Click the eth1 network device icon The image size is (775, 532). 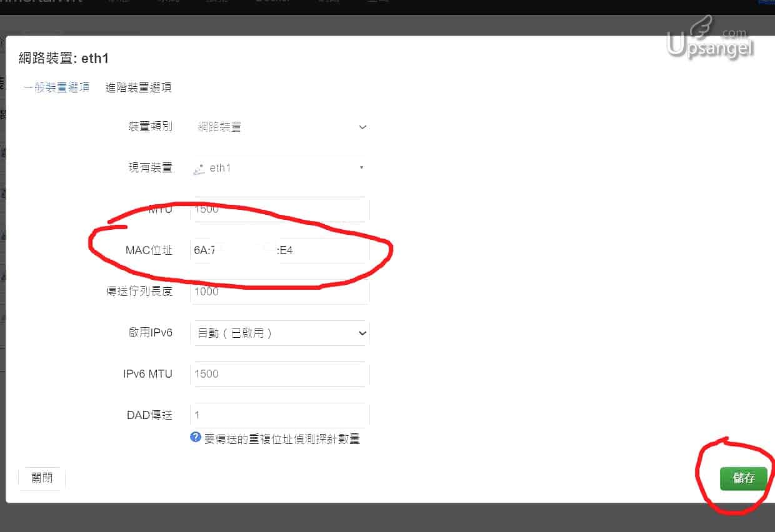(199, 169)
